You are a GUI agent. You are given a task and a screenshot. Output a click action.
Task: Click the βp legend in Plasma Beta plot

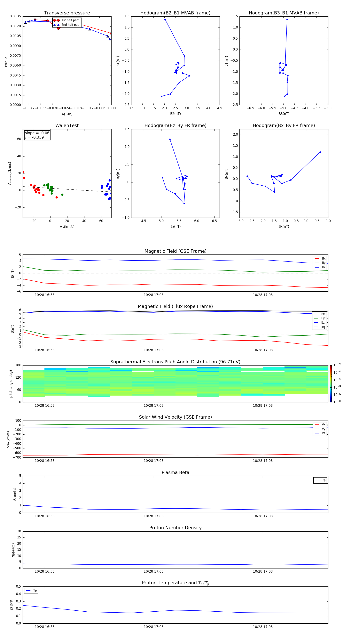click(x=320, y=480)
